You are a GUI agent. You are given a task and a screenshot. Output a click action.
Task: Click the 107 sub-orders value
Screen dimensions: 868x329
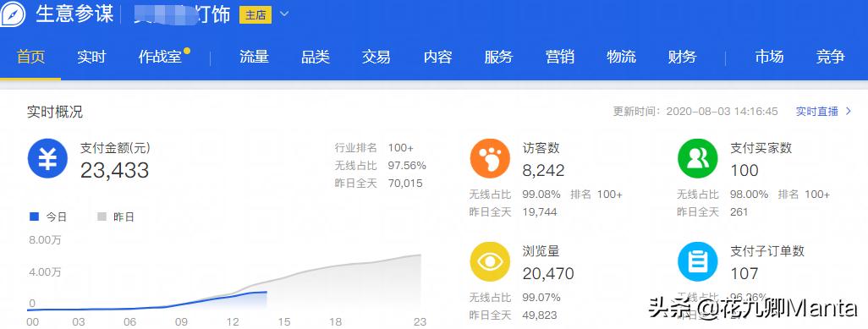[744, 273]
